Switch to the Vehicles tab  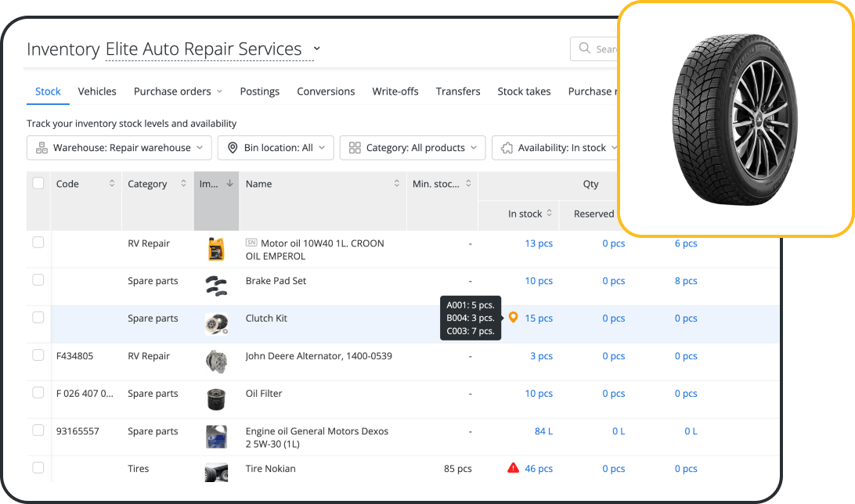(x=96, y=91)
